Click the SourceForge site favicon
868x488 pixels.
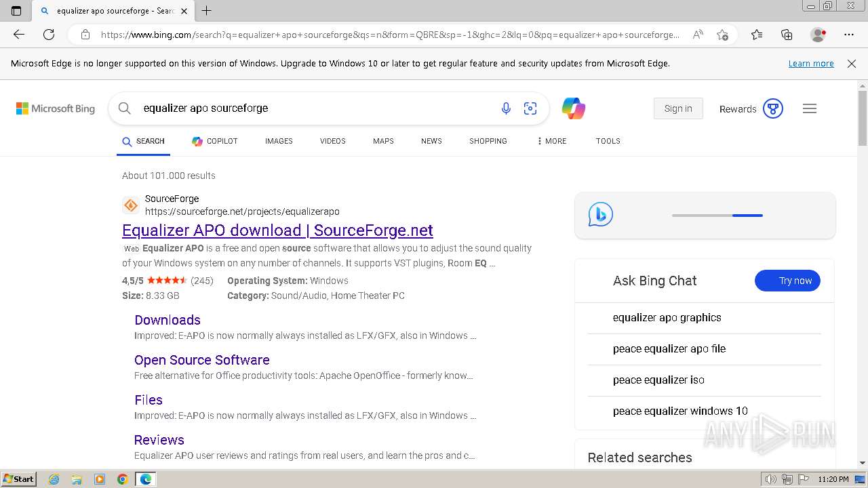click(x=131, y=205)
